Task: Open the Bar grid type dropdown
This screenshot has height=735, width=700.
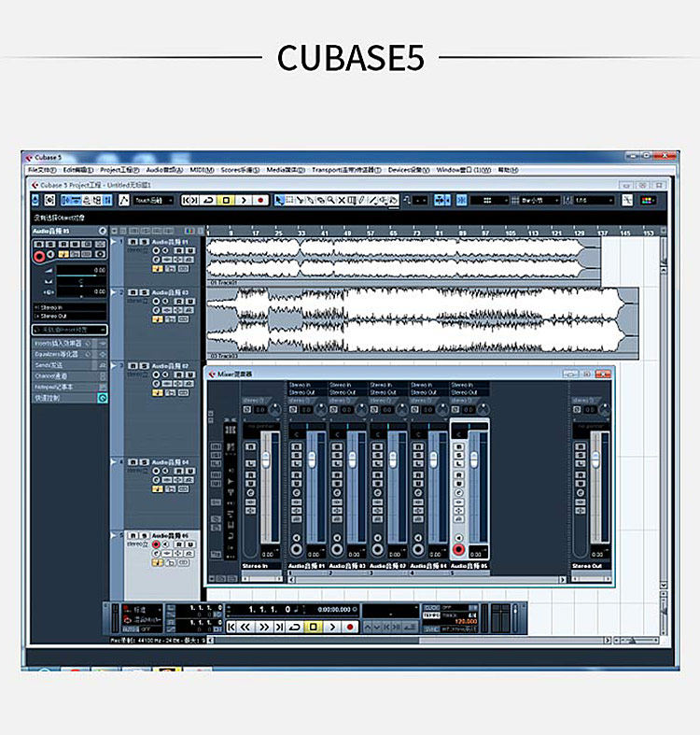Action: [x=539, y=200]
